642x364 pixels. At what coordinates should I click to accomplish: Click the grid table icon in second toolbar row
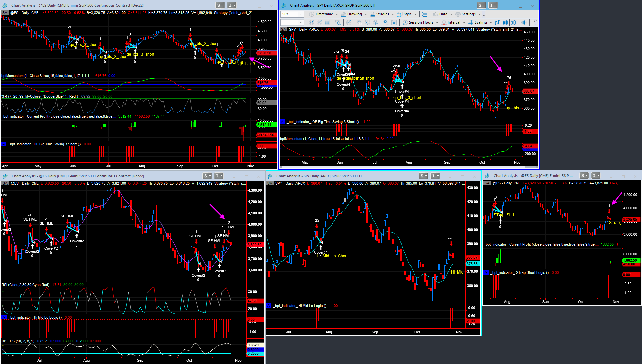pos(327,22)
